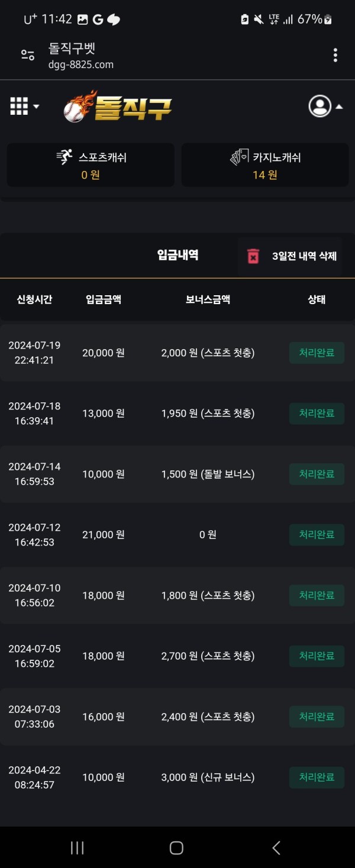This screenshot has width=355, height=868.
Task: Tap 3일전 내역 삭제 button
Action: coord(291,256)
